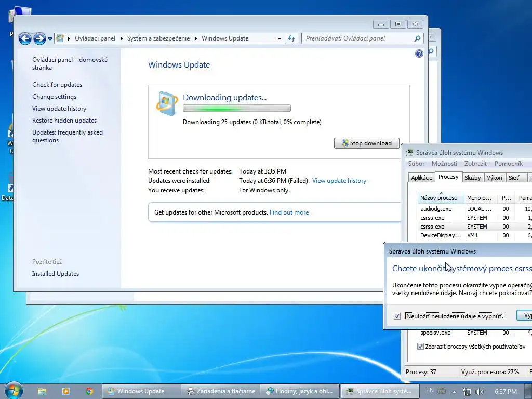This screenshot has height=399, width=532.
Task: Select the DeviceDisplay... process row
Action: tap(475, 235)
